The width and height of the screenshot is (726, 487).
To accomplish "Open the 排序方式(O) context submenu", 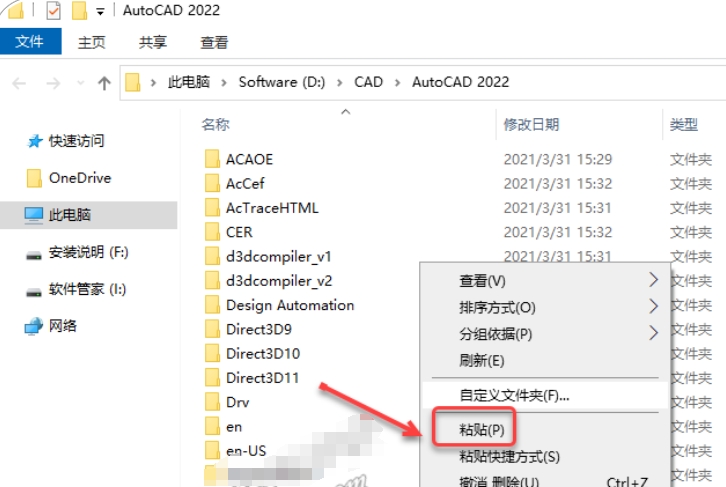I will 545,307.
